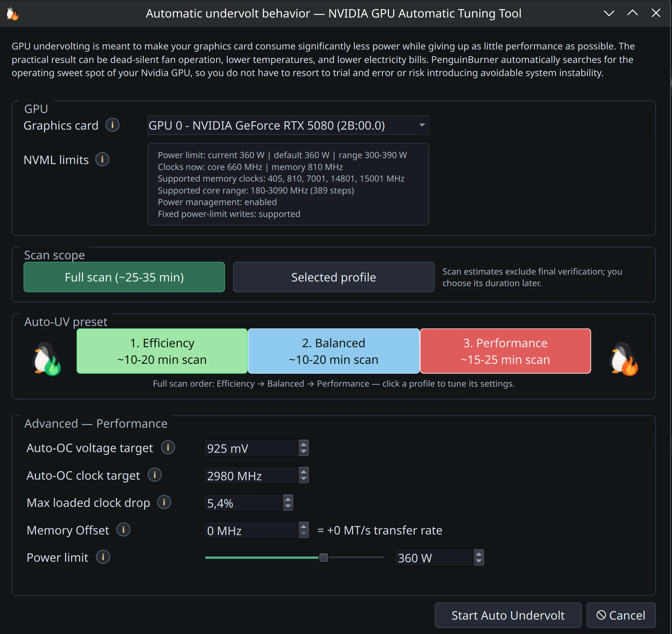Click "Fixed power-limit writes: supported" line
This screenshot has width=672, height=634.
(x=229, y=214)
